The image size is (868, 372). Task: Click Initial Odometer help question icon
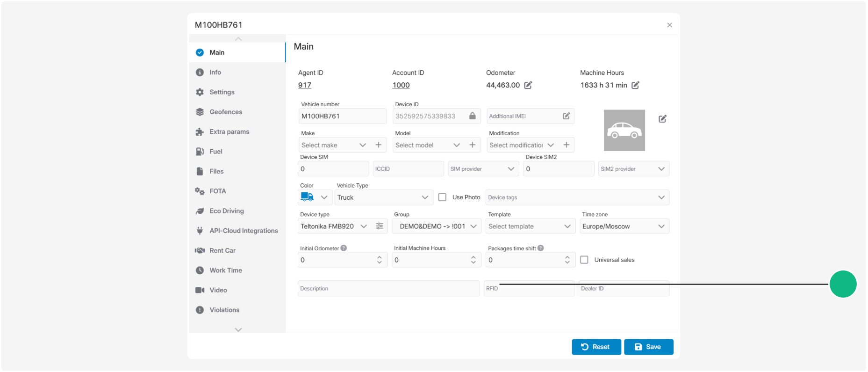coord(344,248)
